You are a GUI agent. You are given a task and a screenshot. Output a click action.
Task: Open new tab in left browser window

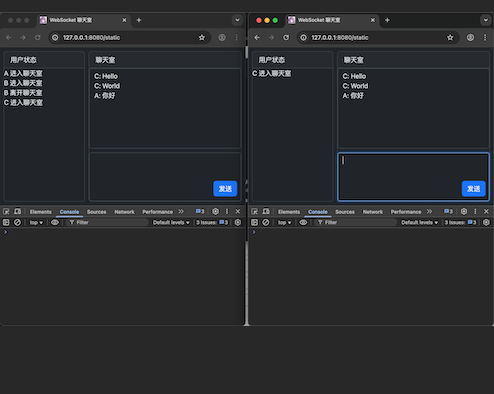click(x=139, y=20)
